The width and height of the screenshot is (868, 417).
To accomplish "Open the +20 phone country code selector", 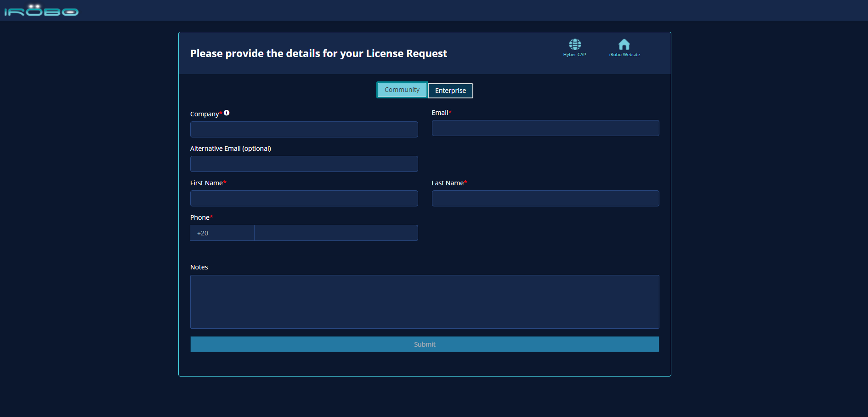I will (x=222, y=233).
